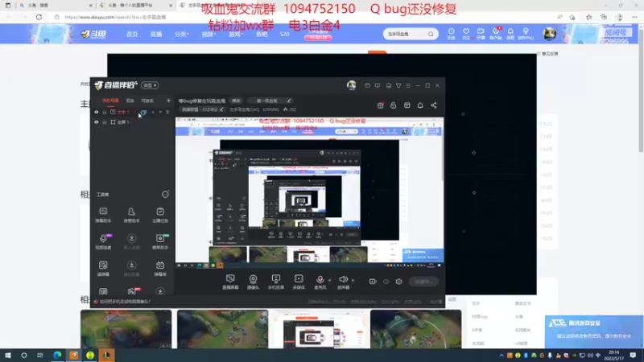Add a camera source (摄像头)
644x362 pixels.
pyautogui.click(x=253, y=282)
